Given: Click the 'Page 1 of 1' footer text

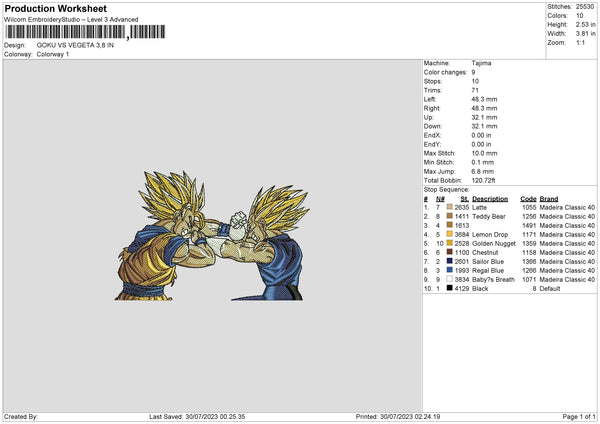Looking at the screenshot, I should coord(579,417).
